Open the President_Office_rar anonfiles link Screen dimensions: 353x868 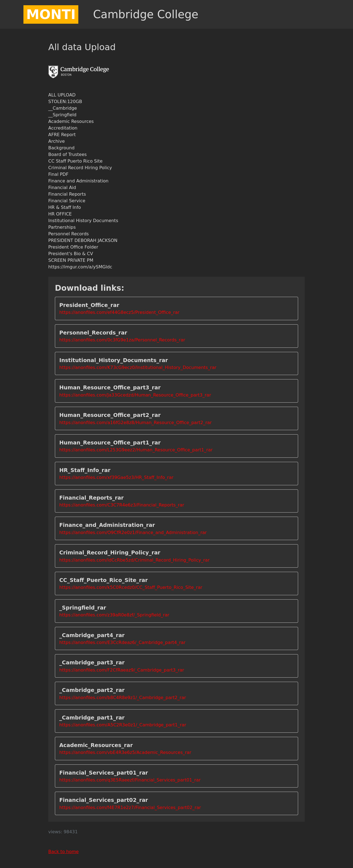pyautogui.click(x=119, y=312)
